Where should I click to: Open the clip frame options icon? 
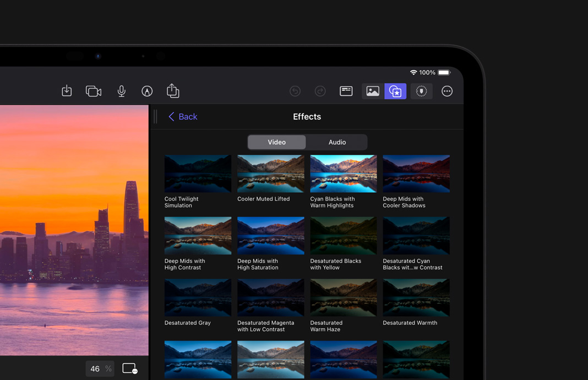(130, 368)
